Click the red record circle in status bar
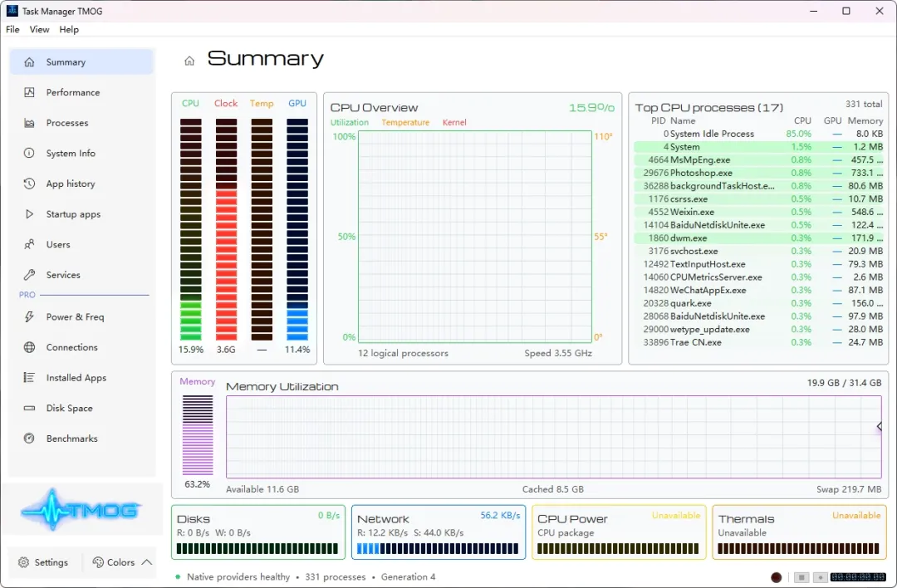This screenshot has width=897, height=588. pyautogui.click(x=777, y=577)
